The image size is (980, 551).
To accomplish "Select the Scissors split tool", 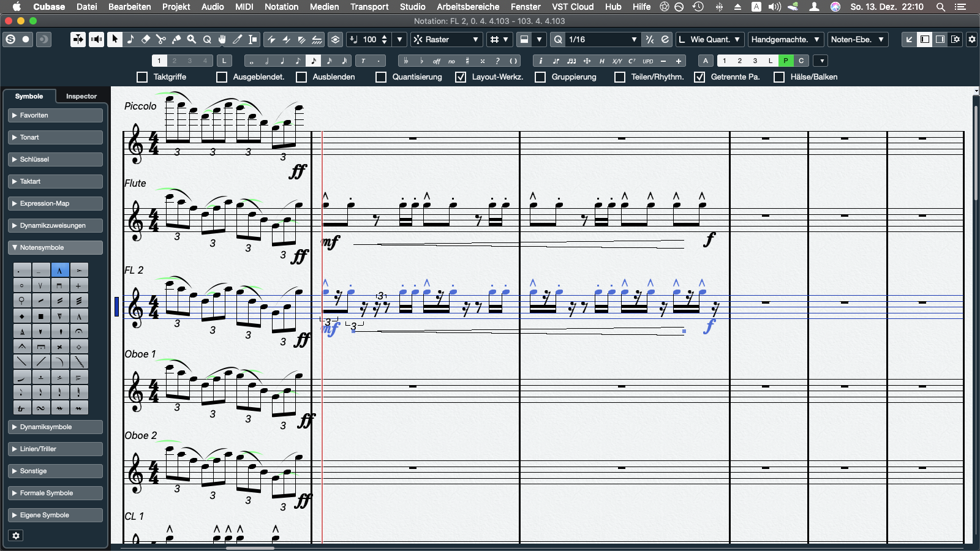I will (x=161, y=39).
